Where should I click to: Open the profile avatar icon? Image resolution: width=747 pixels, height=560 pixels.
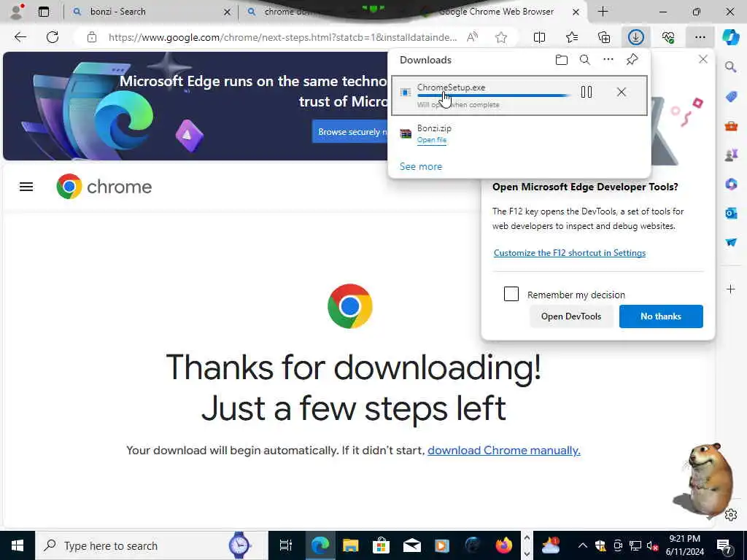click(16, 12)
